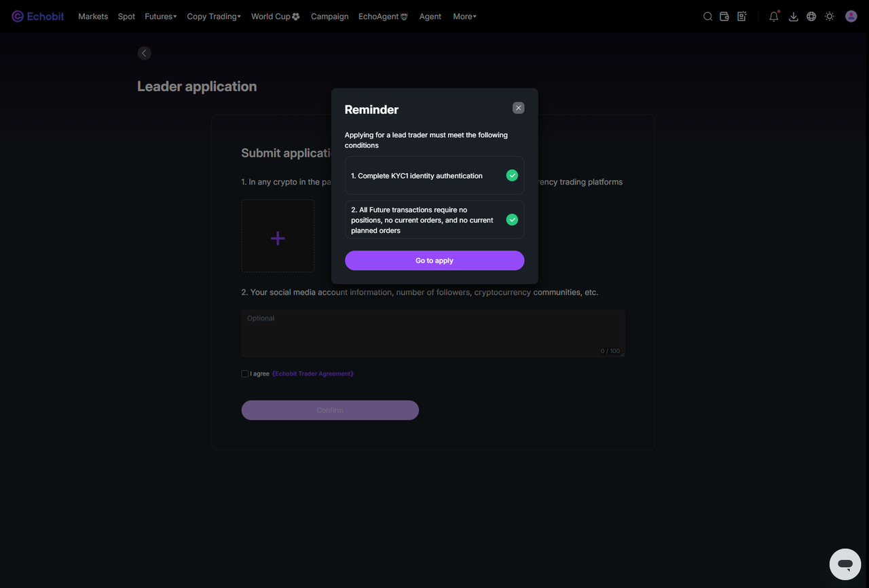Open the orders document icon
This screenshot has width=869, height=588.
(x=742, y=16)
